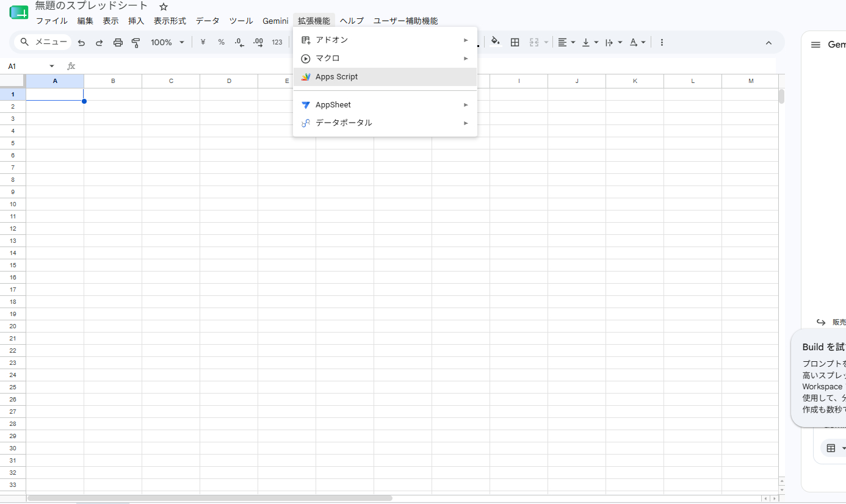Screen dimensions: 846x504
Task: Undo the last action
Action: coord(81,42)
